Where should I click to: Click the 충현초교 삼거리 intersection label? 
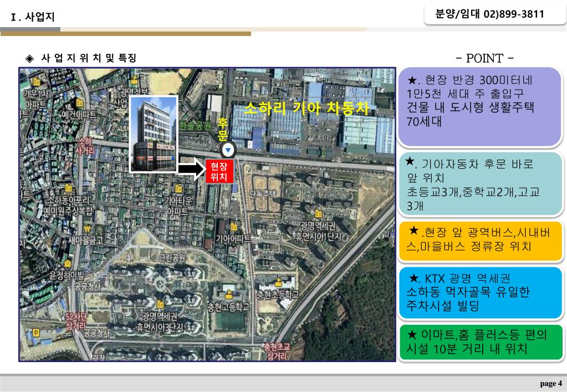click(x=277, y=352)
